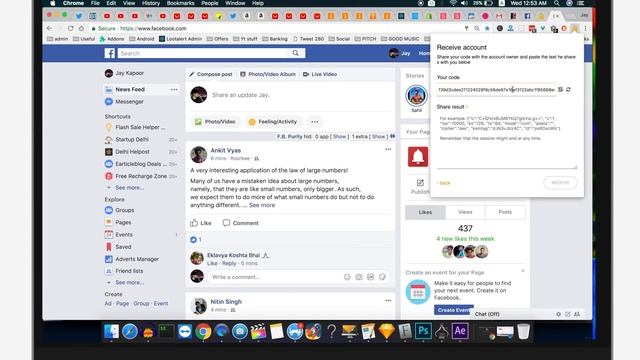Expand See more under Explore
This screenshot has width=640, height=360.
coord(129,282)
